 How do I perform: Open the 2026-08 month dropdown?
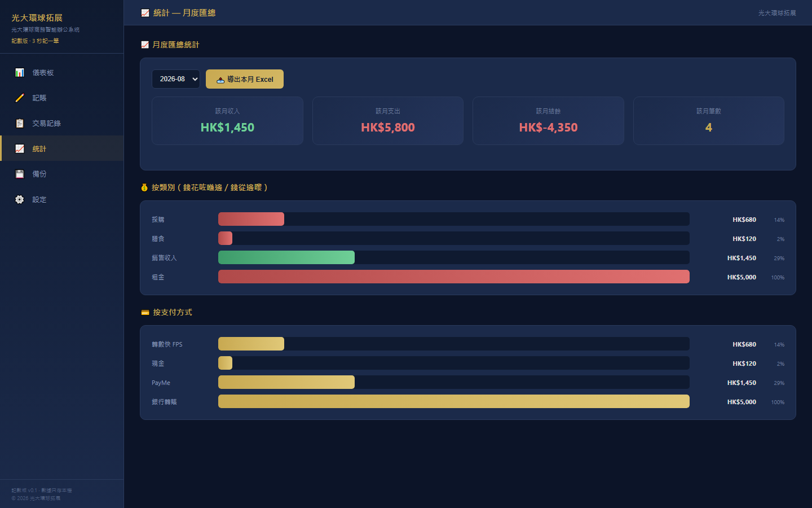click(x=176, y=79)
